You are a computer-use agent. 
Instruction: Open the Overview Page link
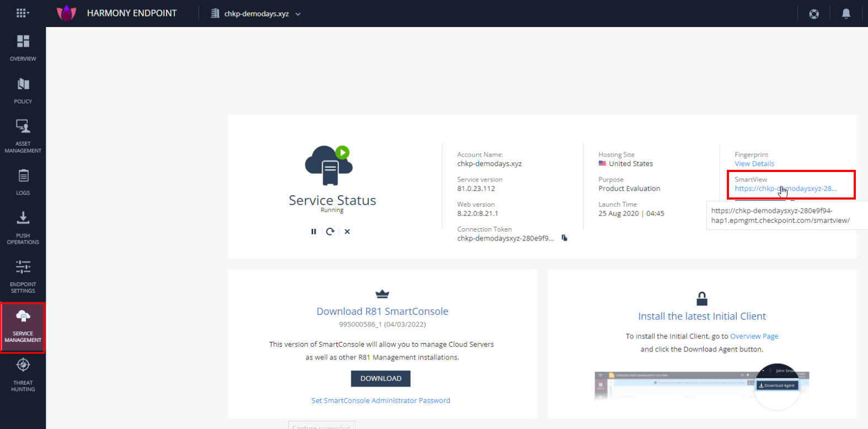point(754,336)
